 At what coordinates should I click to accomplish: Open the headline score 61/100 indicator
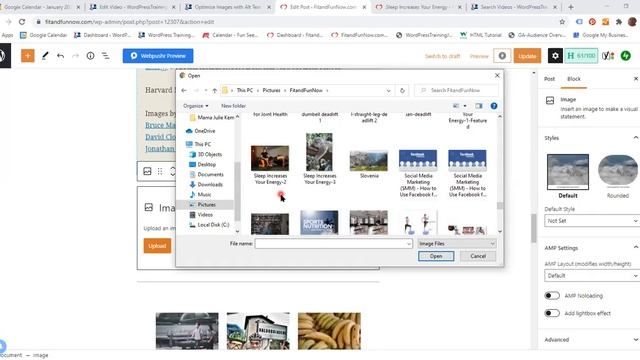point(581,56)
